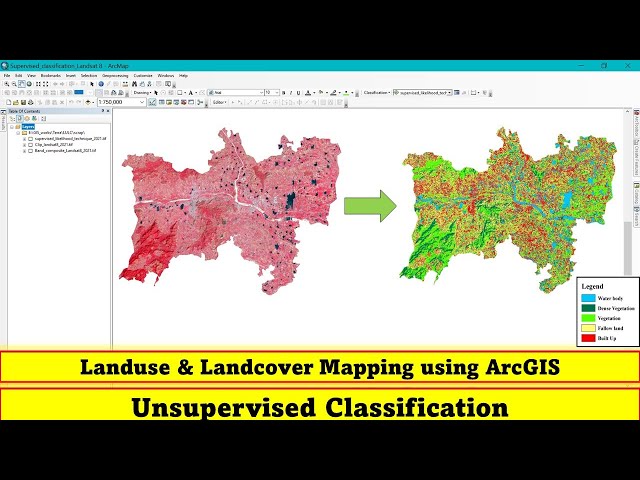The width and height of the screenshot is (640, 480).
Task: Click the marker color swatch button
Action: (346, 93)
